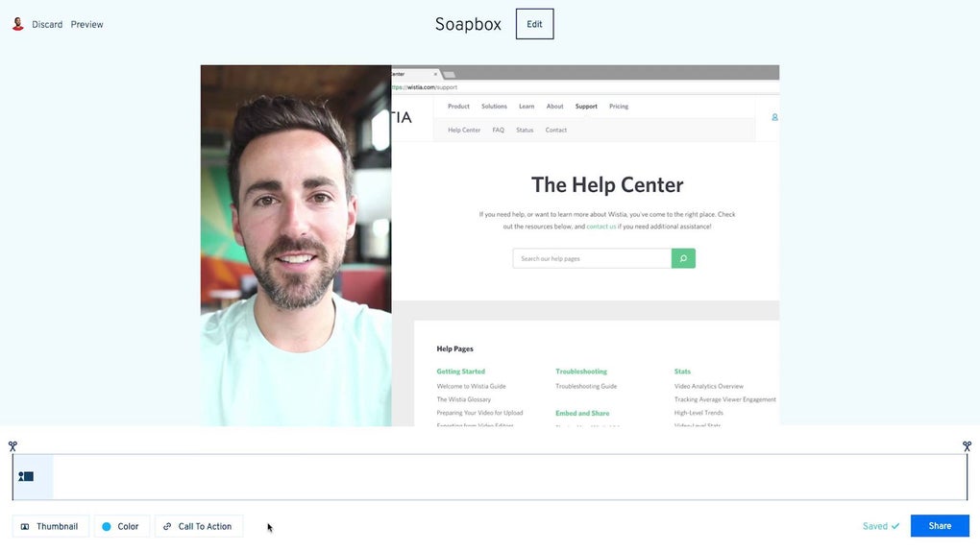Open Preparing Your Video for Upload link
Viewport: 980px width, 551px height.
pos(479,413)
